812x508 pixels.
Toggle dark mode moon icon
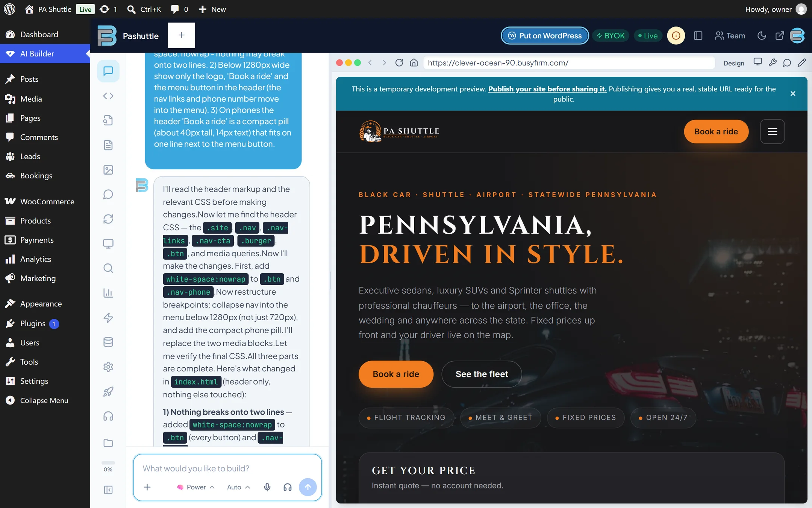click(x=762, y=36)
